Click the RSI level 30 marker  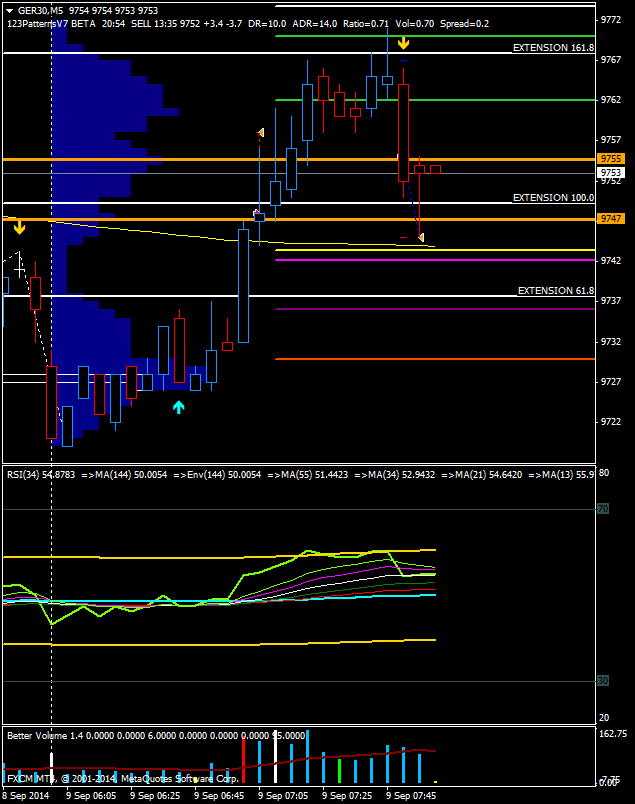[602, 681]
